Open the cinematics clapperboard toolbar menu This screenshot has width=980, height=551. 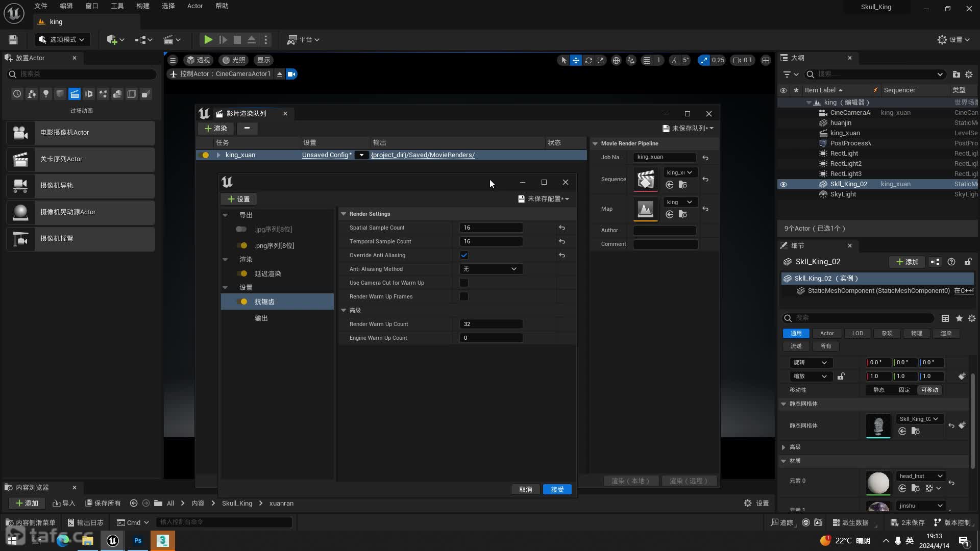tap(172, 40)
